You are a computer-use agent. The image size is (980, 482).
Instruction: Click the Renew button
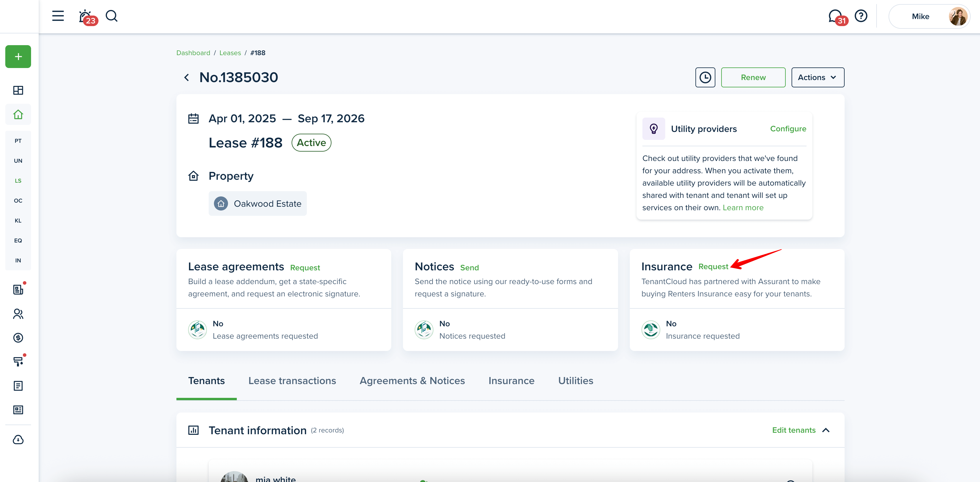point(753,77)
